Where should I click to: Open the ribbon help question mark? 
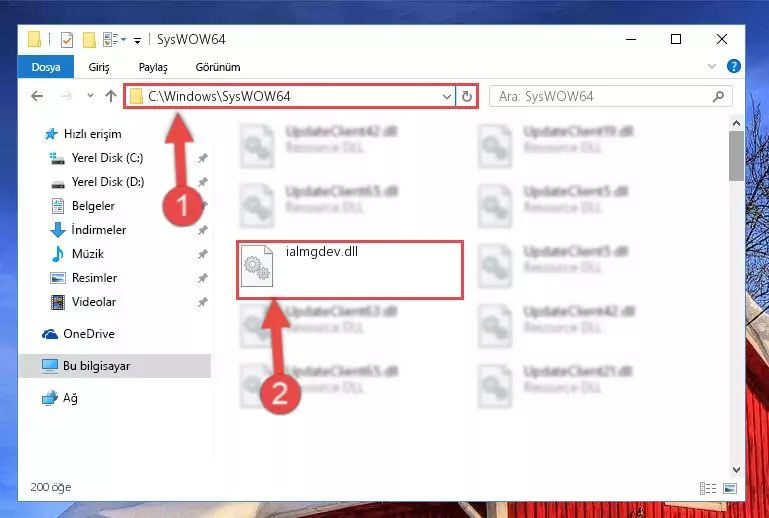click(734, 66)
